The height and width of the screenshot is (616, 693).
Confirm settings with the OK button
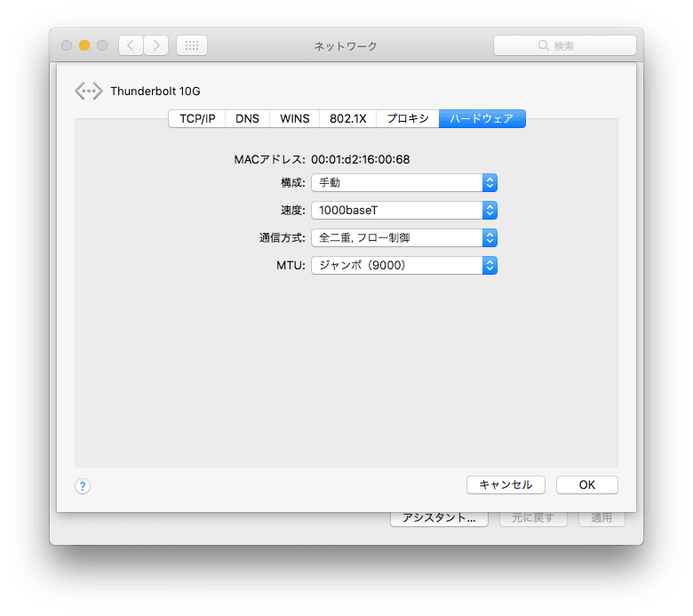(x=587, y=485)
